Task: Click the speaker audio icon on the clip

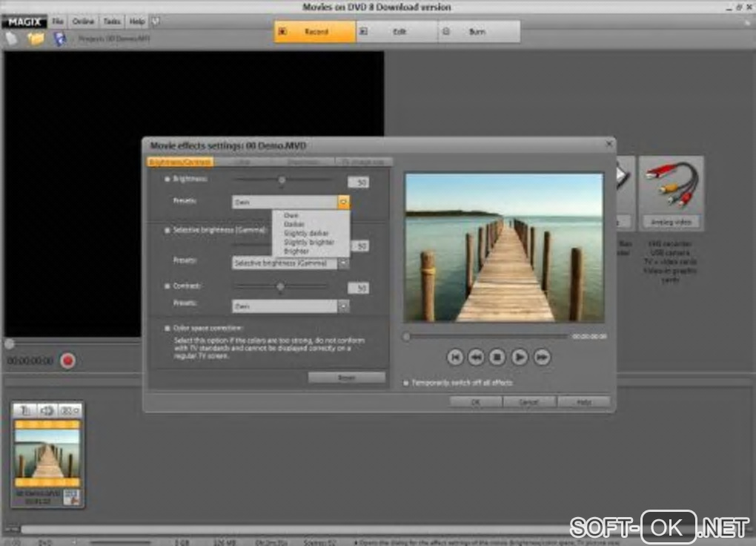Action: tap(47, 410)
